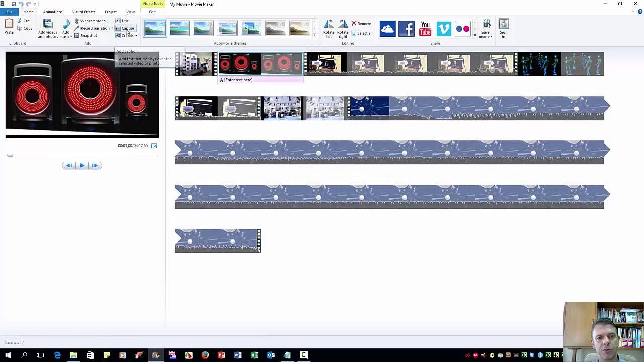
Task: Open the File menu
Action: pyautogui.click(x=9, y=12)
